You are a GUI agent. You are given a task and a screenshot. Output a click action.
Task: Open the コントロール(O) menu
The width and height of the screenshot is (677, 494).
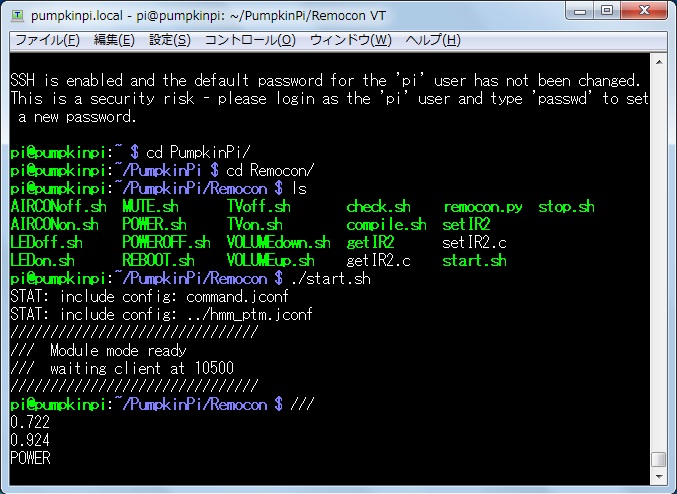250,40
